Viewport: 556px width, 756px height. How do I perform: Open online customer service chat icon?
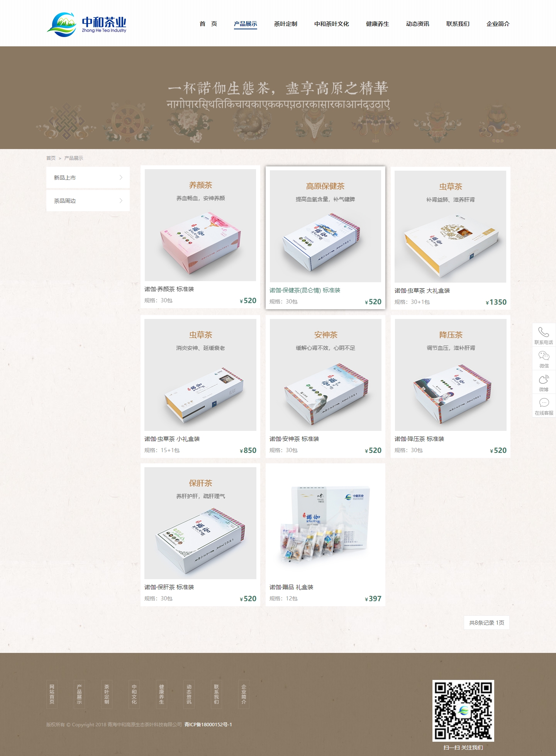pyautogui.click(x=544, y=403)
